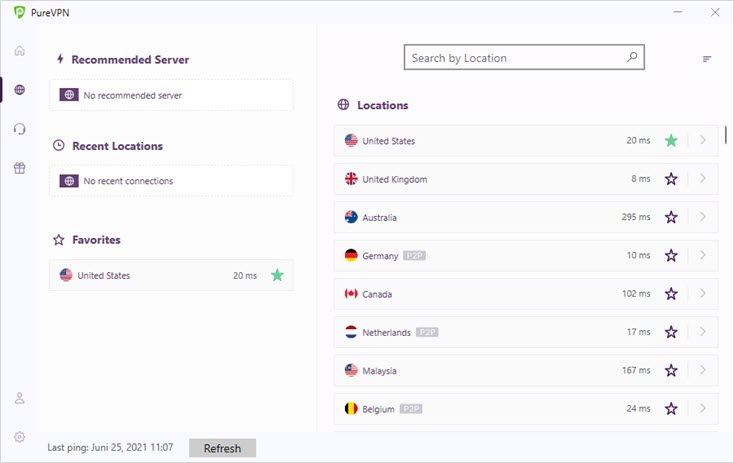Expand Netherlands server list chevron
734x463 pixels.
point(703,332)
